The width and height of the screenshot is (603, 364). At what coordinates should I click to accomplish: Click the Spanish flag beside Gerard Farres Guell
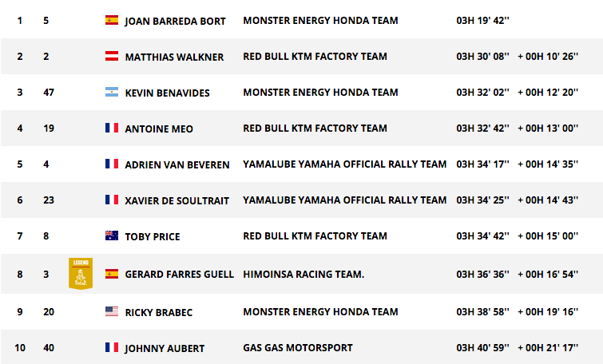point(112,274)
